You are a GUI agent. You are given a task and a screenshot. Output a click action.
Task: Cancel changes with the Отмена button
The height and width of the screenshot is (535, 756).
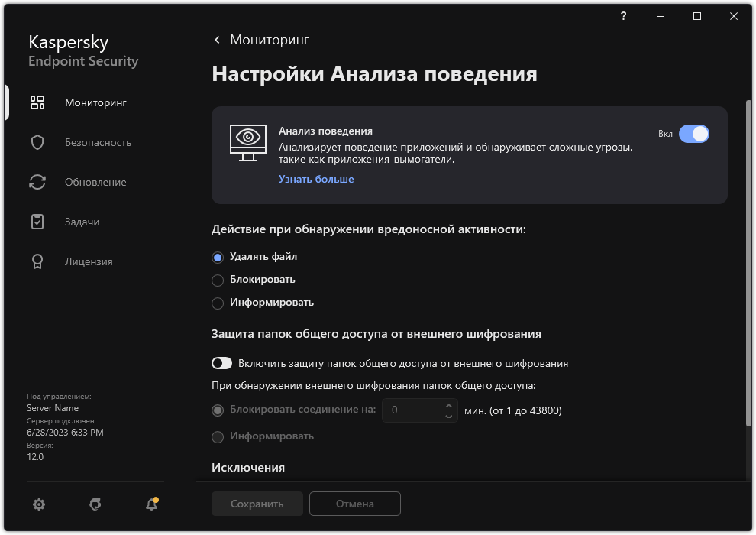click(354, 504)
